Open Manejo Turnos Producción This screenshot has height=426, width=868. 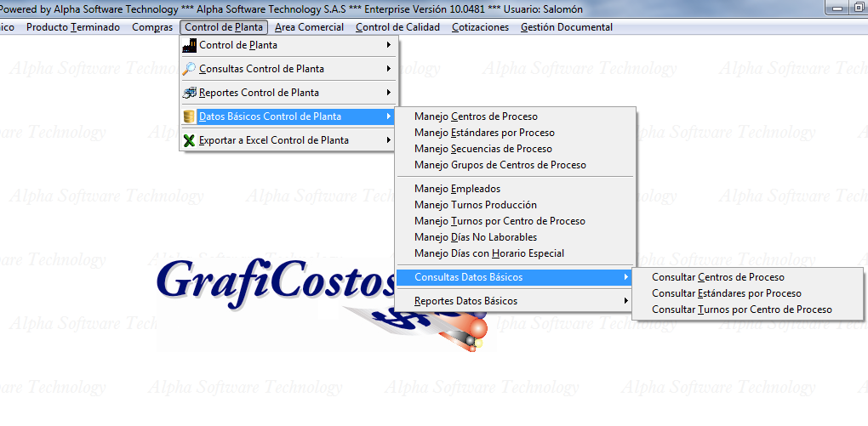pyautogui.click(x=475, y=205)
